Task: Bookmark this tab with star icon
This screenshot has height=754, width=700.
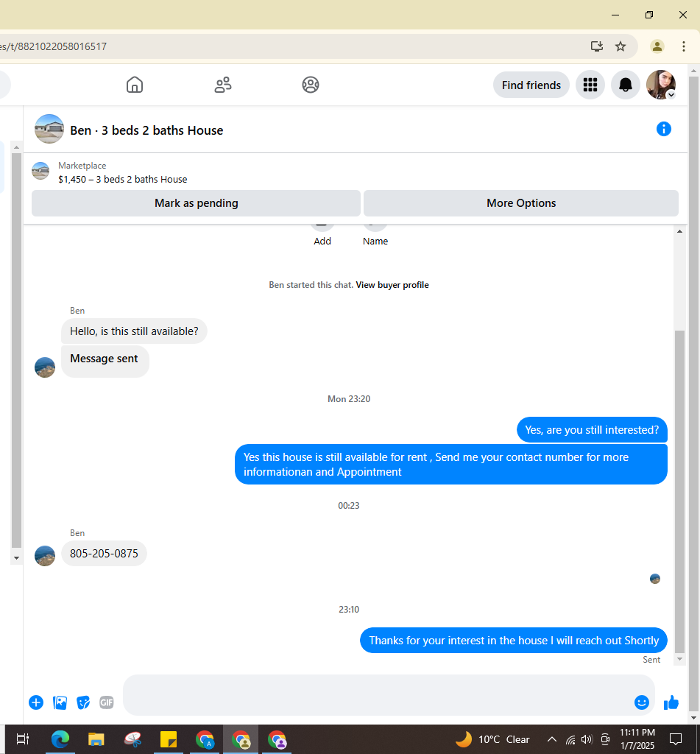Action: 621,46
